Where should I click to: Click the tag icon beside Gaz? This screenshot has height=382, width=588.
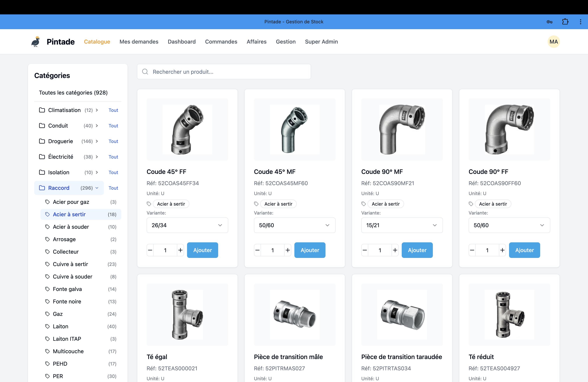click(x=47, y=314)
